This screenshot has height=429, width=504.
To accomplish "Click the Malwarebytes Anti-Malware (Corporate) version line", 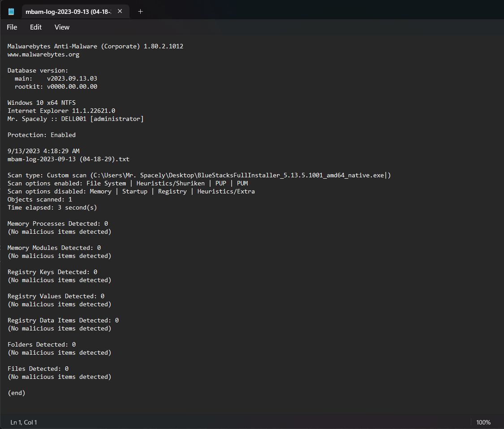I will tap(95, 46).
